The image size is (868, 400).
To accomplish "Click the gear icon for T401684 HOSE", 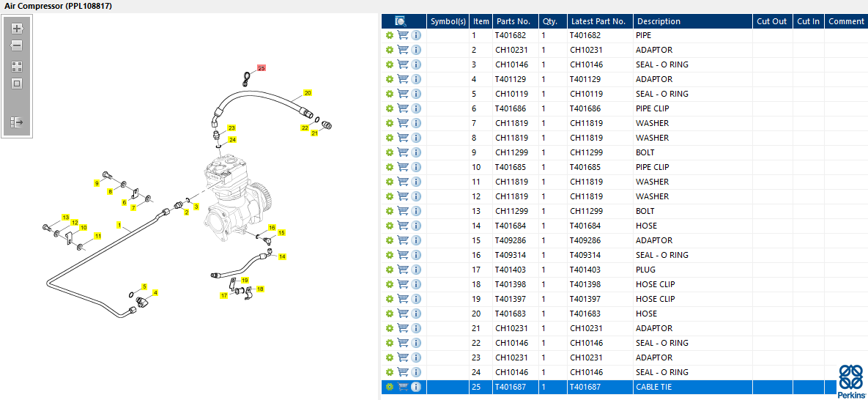I will click(390, 226).
